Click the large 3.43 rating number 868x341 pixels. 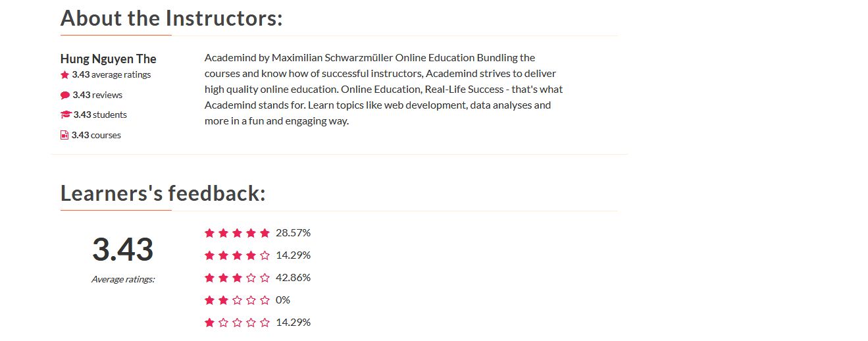coord(122,249)
